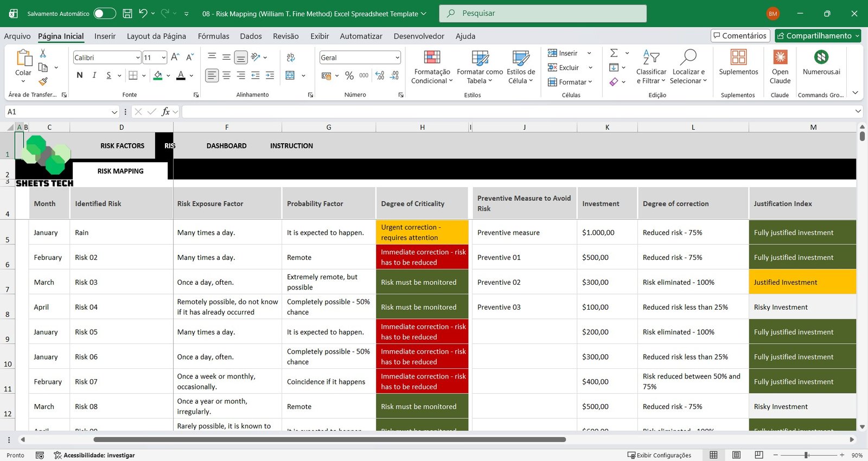Click the Pesquisar search box
Viewport: 868px width, 461px height.
tap(542, 14)
